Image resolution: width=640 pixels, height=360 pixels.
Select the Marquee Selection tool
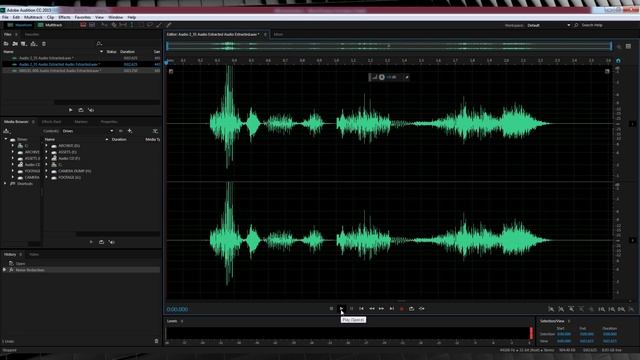tap(141, 25)
